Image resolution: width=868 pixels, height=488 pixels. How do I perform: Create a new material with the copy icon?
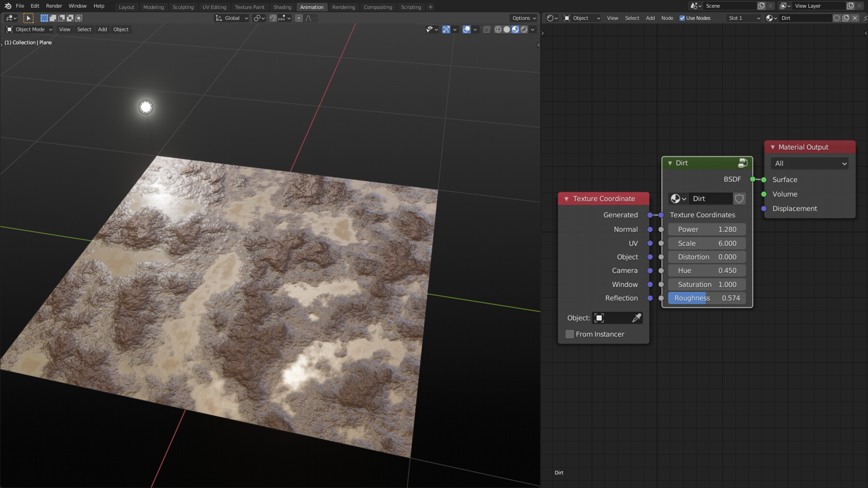pyautogui.click(x=846, y=18)
